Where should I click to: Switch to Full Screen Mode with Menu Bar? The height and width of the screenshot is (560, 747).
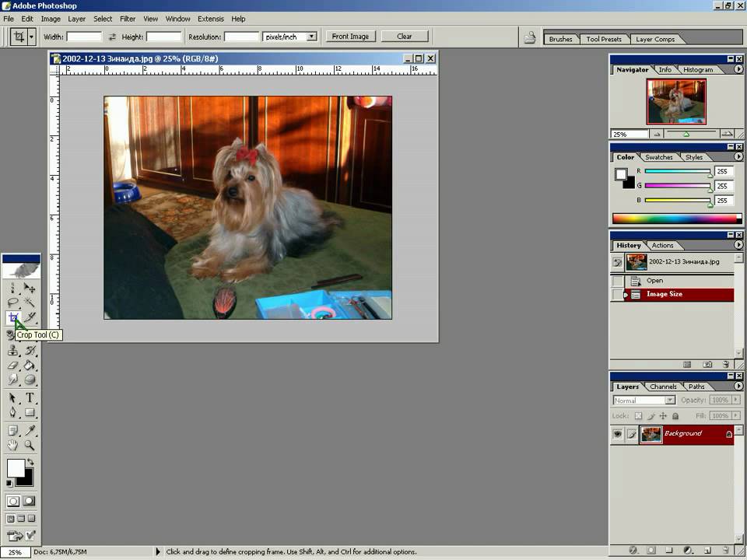click(22, 519)
